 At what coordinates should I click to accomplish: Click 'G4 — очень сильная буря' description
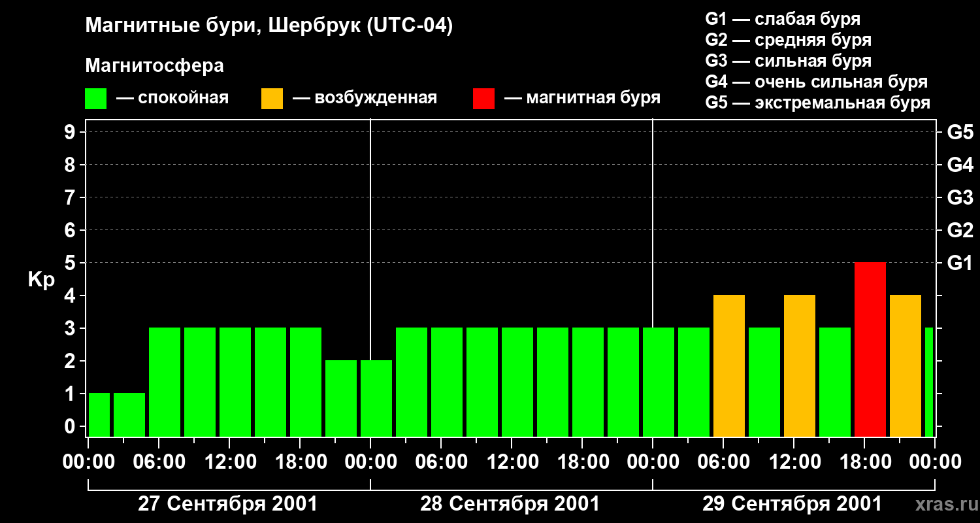tap(816, 82)
